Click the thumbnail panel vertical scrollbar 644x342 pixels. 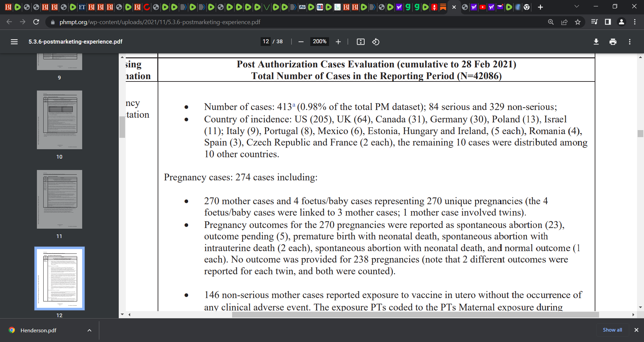click(x=122, y=127)
